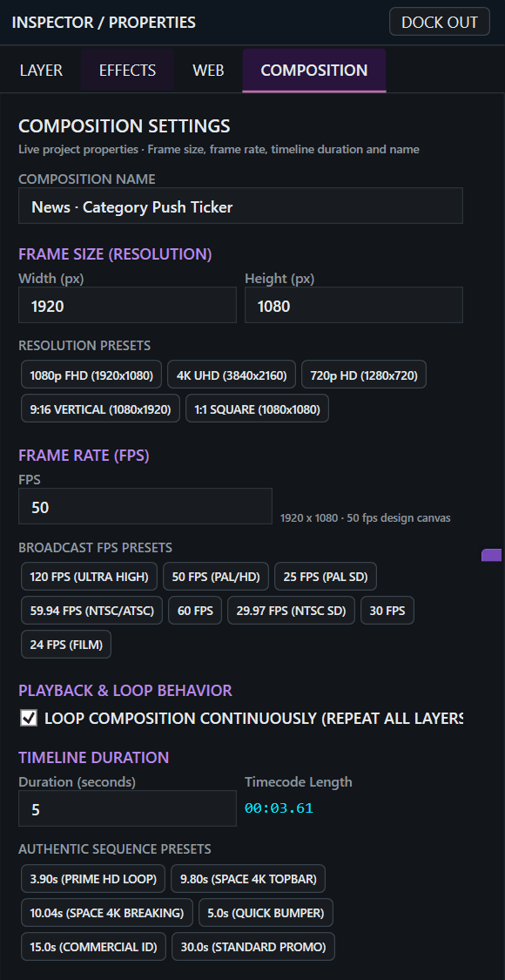Choose 10.04s (SPACE 4K BREAKING) preset
Image resolution: width=505 pixels, height=980 pixels.
[107, 913]
